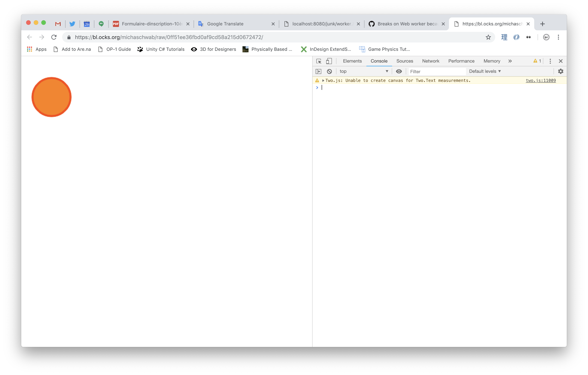This screenshot has height=375, width=588.
Task: Expand the Two.js warning message details
Action: click(323, 80)
